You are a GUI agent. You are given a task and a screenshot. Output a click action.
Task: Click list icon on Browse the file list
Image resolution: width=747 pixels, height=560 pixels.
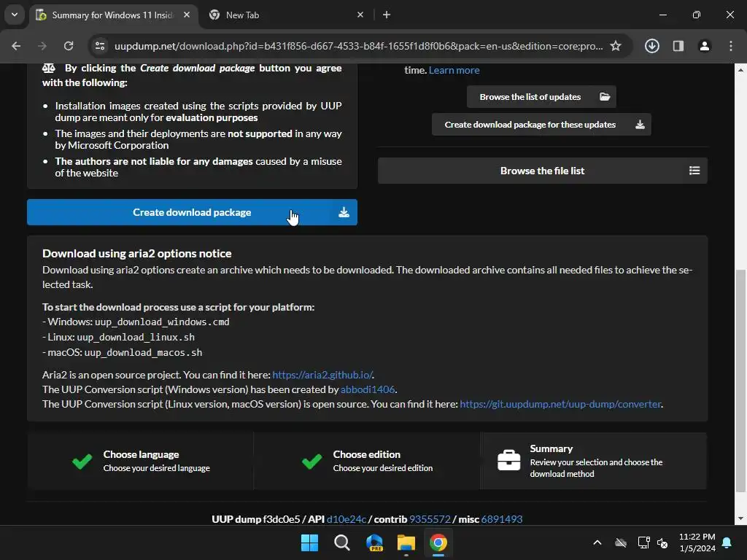(x=694, y=171)
